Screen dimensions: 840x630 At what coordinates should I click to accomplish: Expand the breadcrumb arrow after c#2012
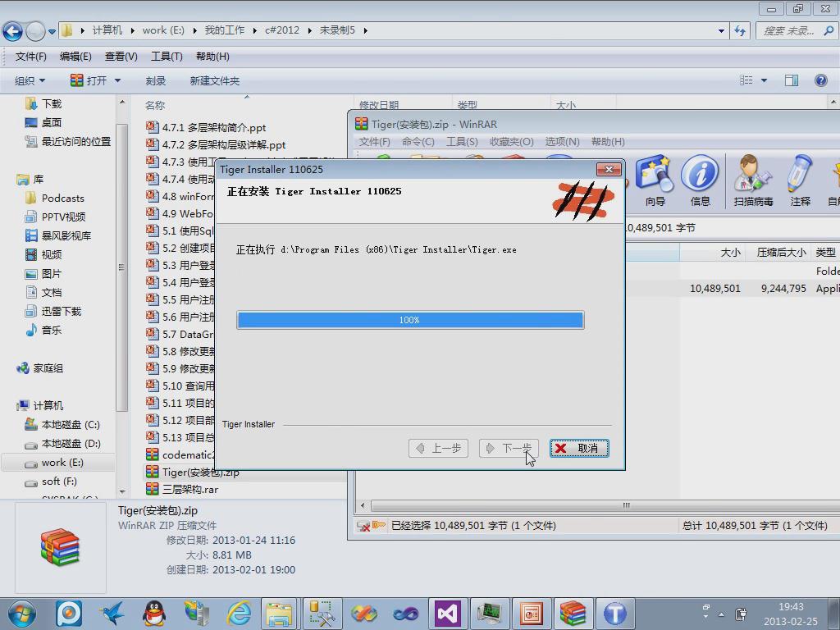309,30
